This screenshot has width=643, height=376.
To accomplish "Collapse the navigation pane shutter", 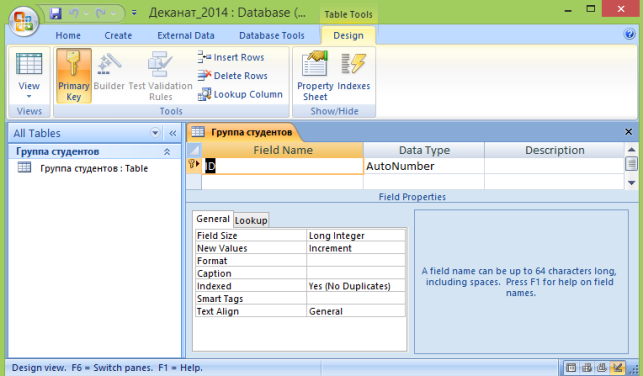I will click(x=173, y=133).
